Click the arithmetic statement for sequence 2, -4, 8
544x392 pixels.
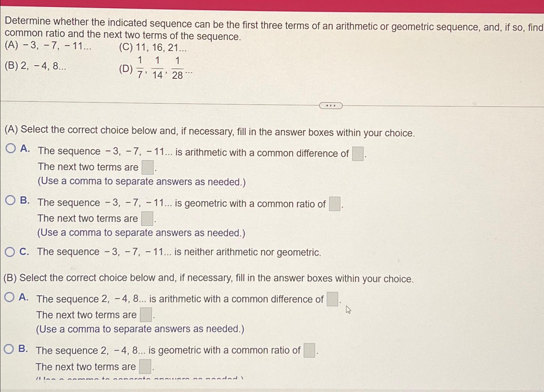coord(179,299)
